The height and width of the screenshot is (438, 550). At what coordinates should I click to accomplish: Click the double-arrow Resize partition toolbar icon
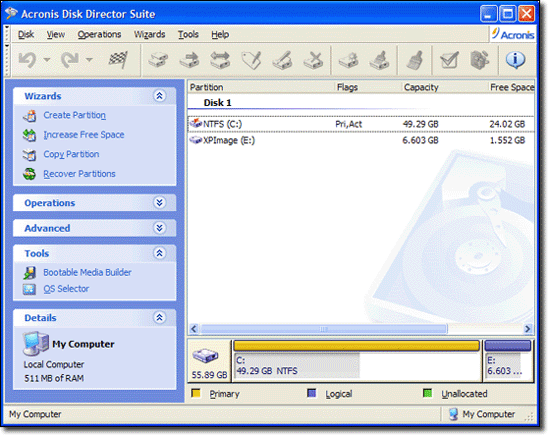[220, 60]
